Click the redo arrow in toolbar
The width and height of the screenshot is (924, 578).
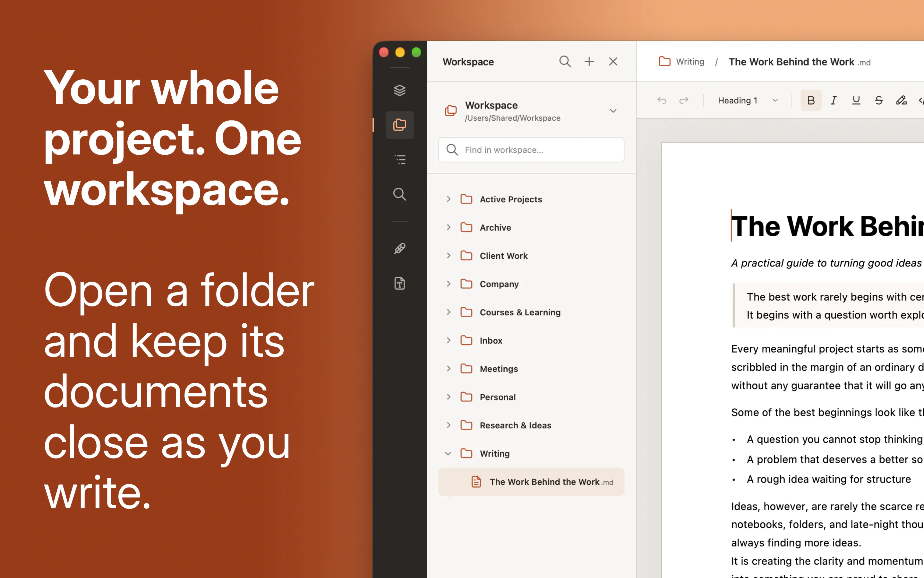coord(683,101)
